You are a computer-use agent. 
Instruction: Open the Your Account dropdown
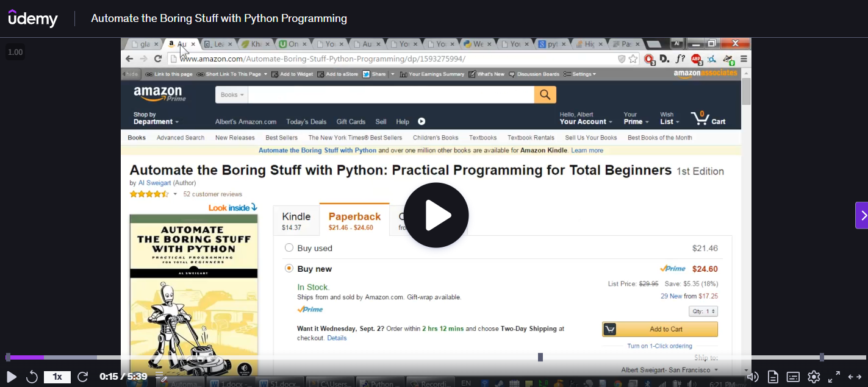click(x=586, y=118)
